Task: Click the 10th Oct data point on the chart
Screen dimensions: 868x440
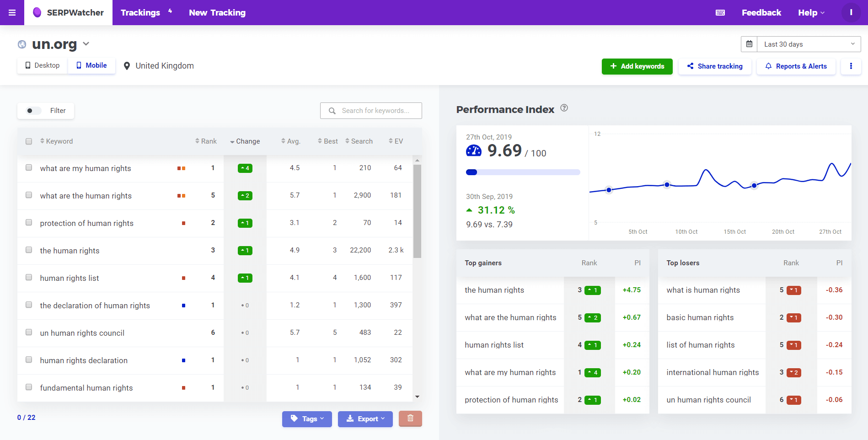Action: click(x=667, y=185)
